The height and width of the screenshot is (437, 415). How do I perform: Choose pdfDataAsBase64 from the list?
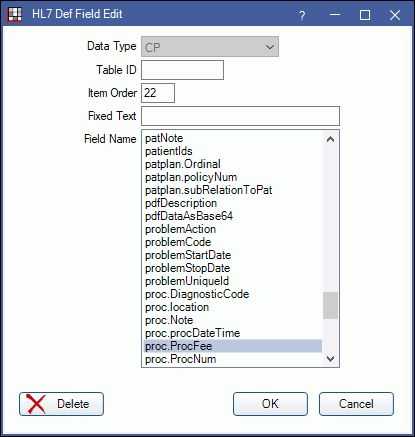click(233, 216)
